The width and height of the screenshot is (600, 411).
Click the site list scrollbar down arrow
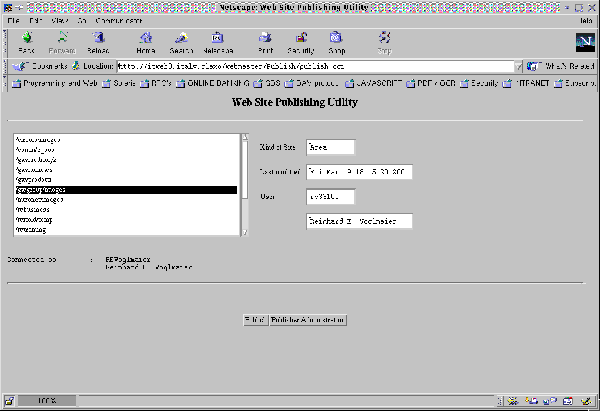coord(243,230)
